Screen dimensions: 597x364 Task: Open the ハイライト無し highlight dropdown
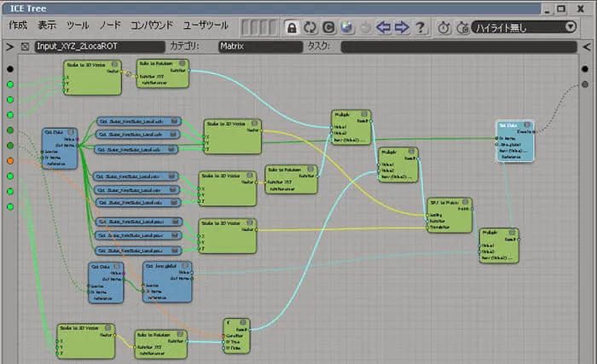point(524,27)
